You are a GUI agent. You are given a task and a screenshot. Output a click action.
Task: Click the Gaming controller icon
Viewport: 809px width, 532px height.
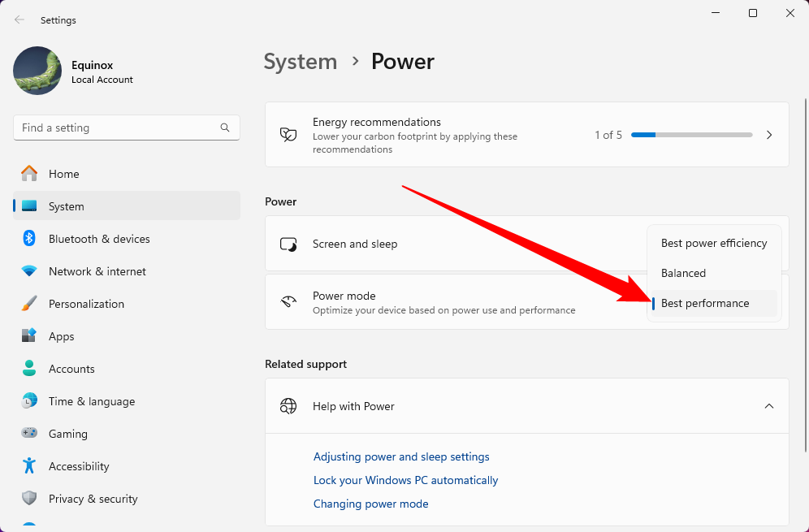(x=29, y=434)
